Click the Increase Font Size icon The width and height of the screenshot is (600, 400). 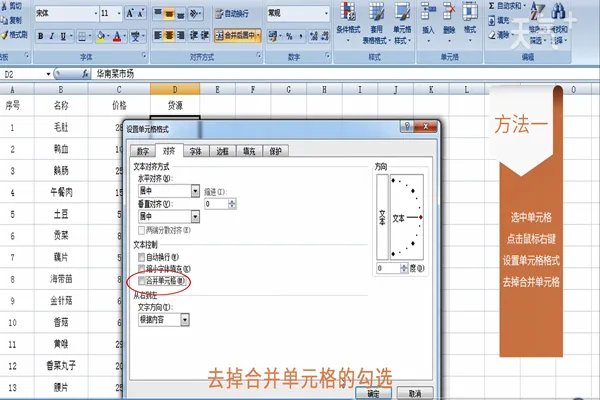130,14
